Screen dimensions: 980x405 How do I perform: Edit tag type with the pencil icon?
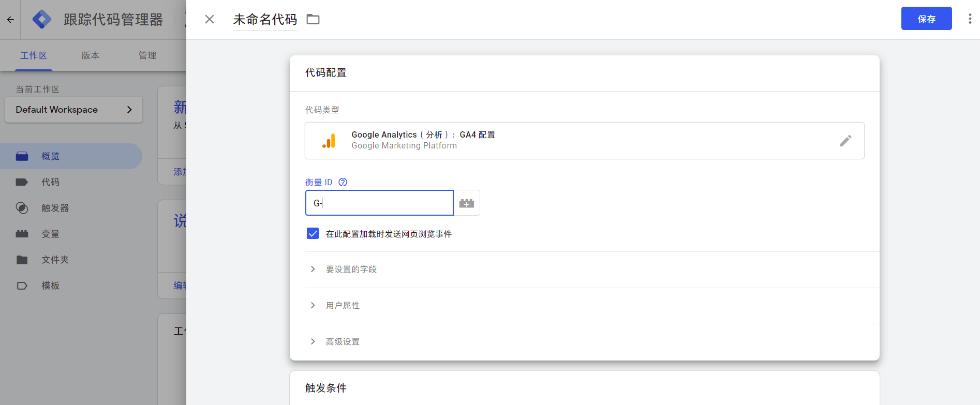(x=845, y=141)
